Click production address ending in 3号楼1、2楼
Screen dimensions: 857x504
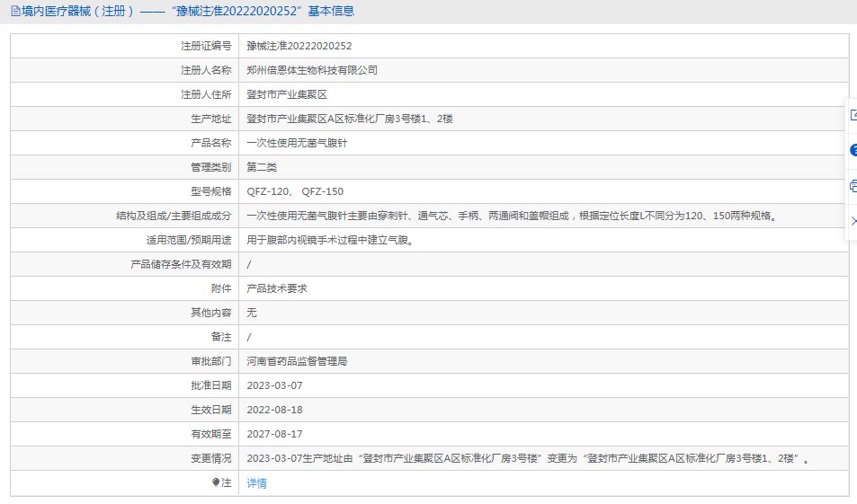(x=349, y=119)
